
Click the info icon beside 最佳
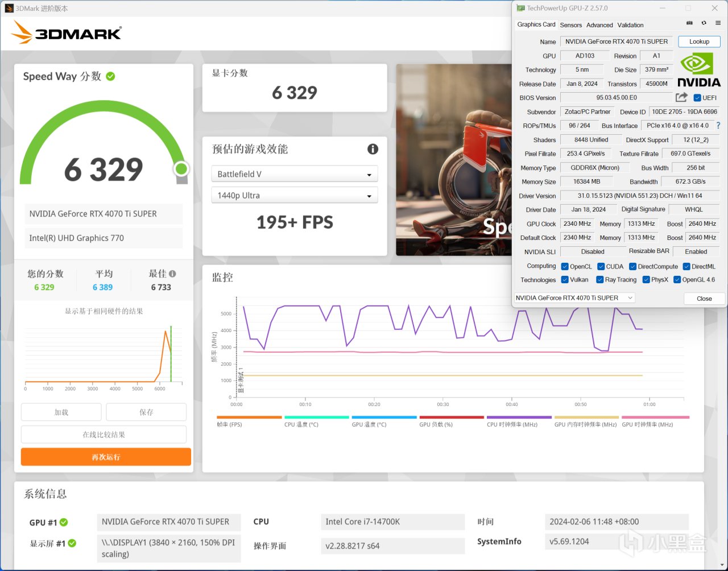(172, 274)
